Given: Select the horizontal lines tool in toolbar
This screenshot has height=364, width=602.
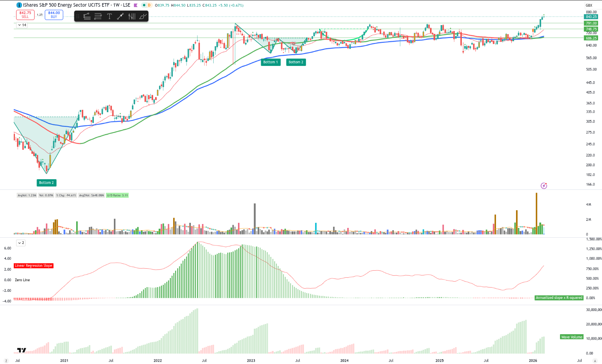Looking at the screenshot, I should tap(98, 16).
